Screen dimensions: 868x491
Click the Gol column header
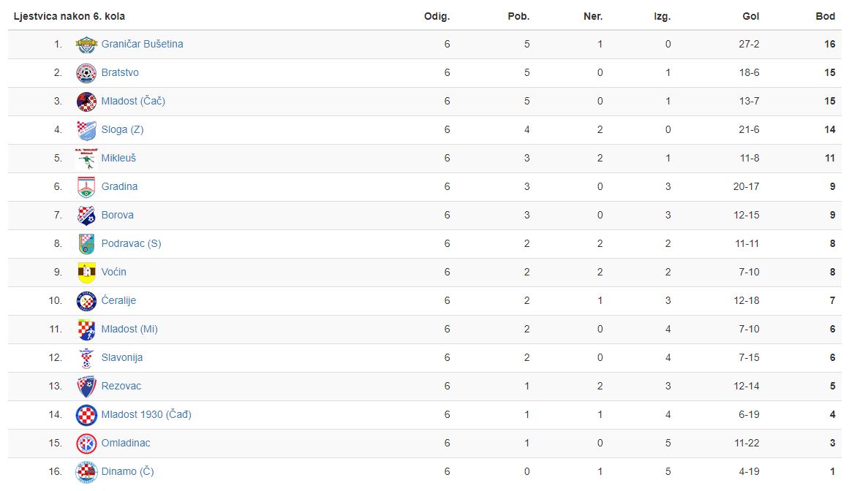[751, 16]
